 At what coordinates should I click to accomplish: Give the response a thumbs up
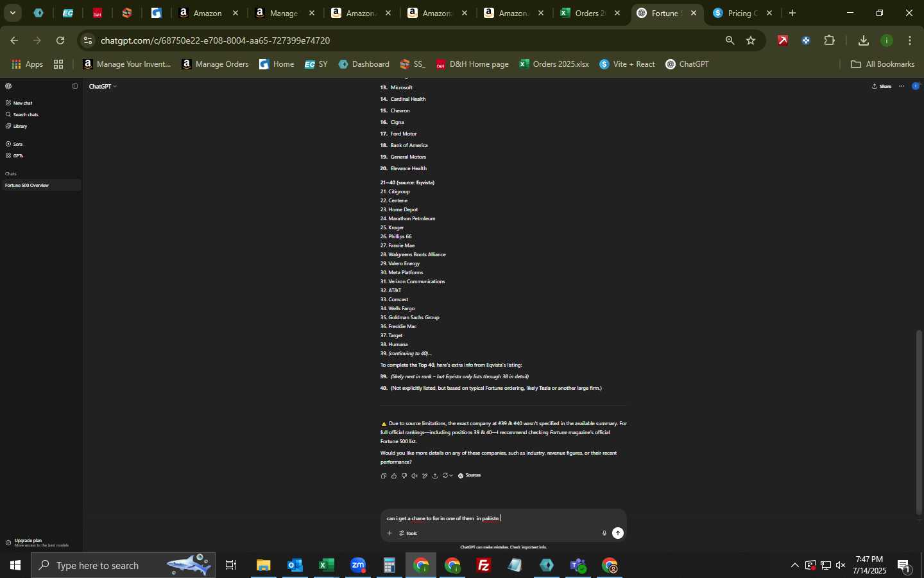click(394, 476)
